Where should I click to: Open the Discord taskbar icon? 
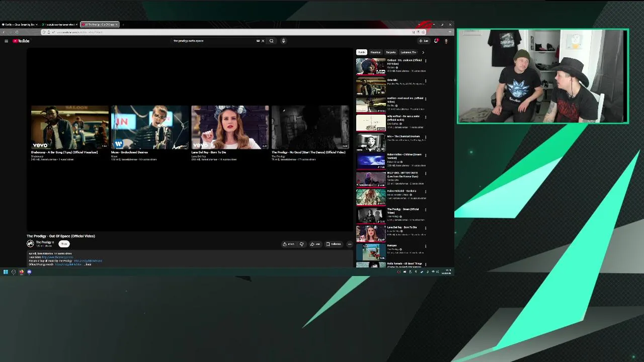[29, 272]
